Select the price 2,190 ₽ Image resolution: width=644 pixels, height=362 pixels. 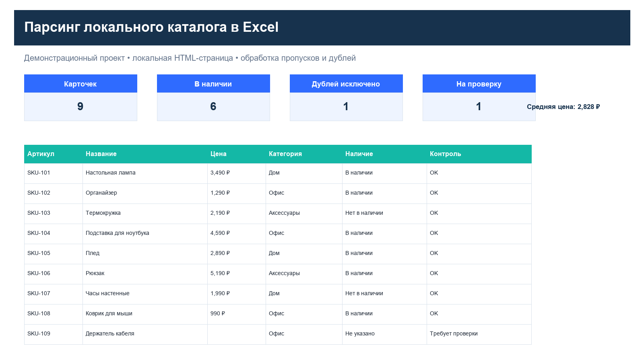pyautogui.click(x=220, y=213)
